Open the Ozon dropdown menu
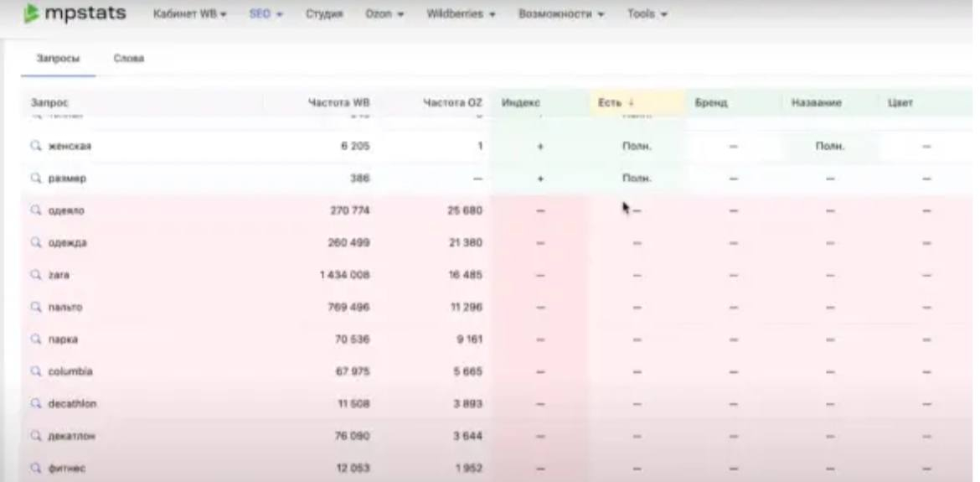This screenshot has height=482, width=980. pos(384,13)
